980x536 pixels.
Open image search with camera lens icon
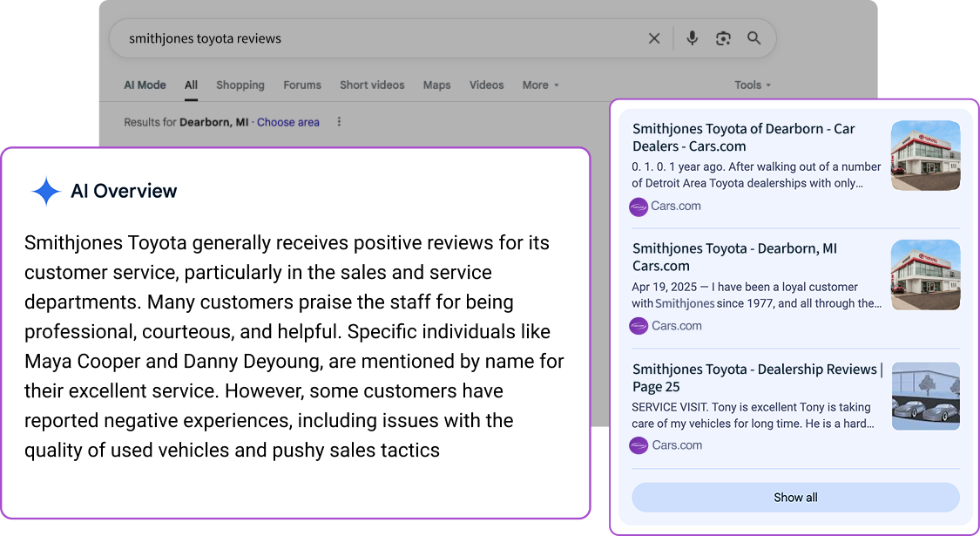(x=723, y=38)
